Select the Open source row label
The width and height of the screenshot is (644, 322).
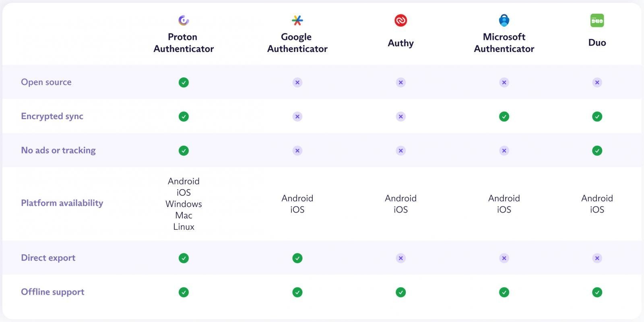click(46, 82)
